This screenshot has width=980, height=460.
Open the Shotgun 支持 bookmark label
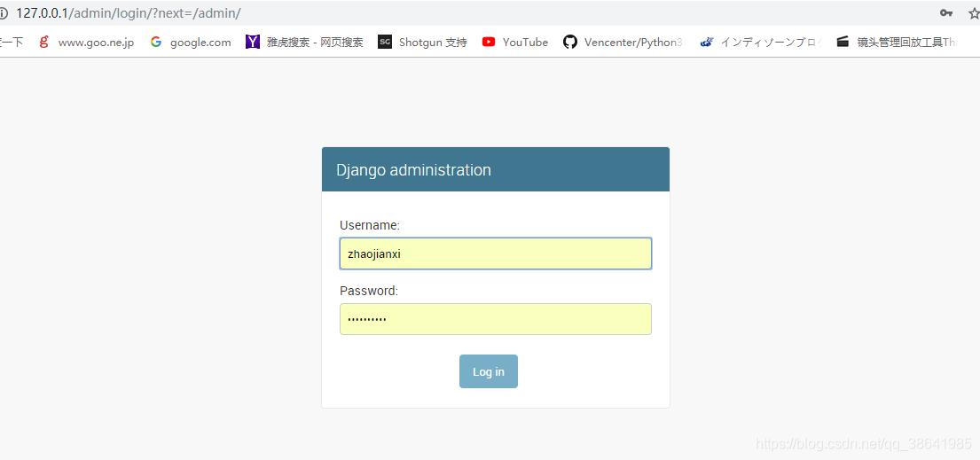click(x=433, y=42)
